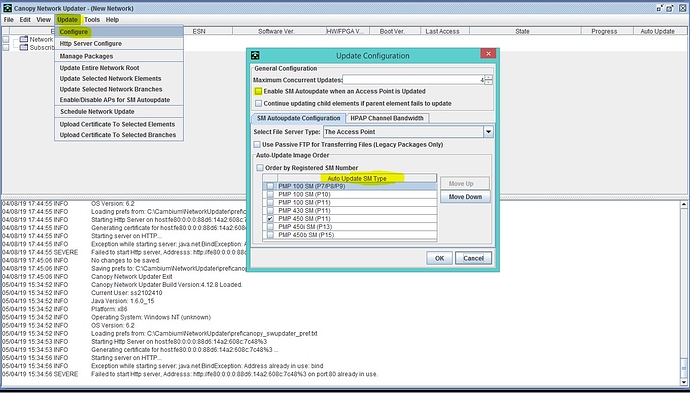
Task: Open the View menu
Action: (x=43, y=20)
